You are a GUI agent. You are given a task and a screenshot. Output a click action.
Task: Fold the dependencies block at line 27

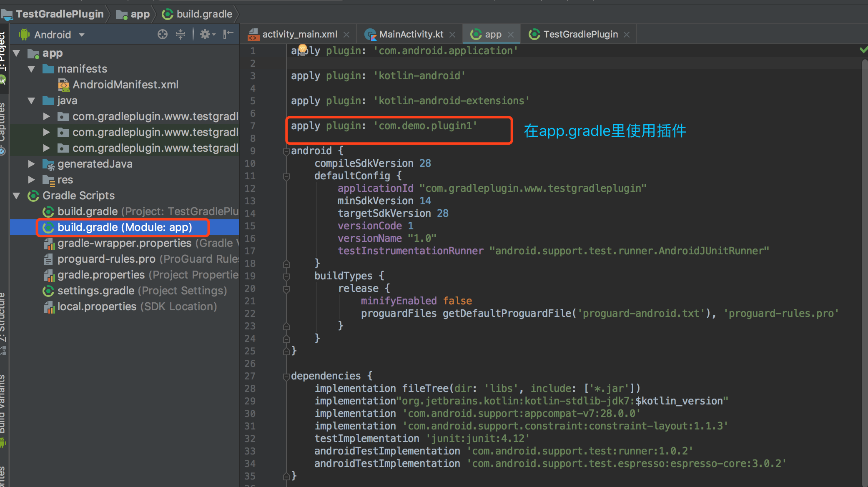click(x=286, y=377)
